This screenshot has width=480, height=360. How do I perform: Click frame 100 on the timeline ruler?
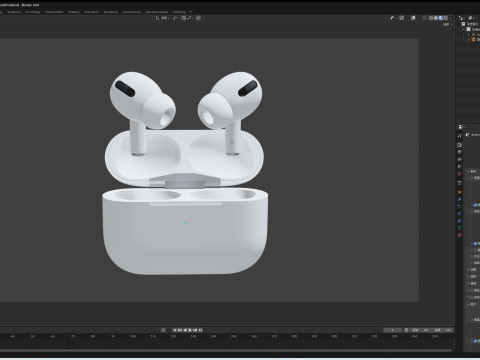pyautogui.click(x=133, y=336)
